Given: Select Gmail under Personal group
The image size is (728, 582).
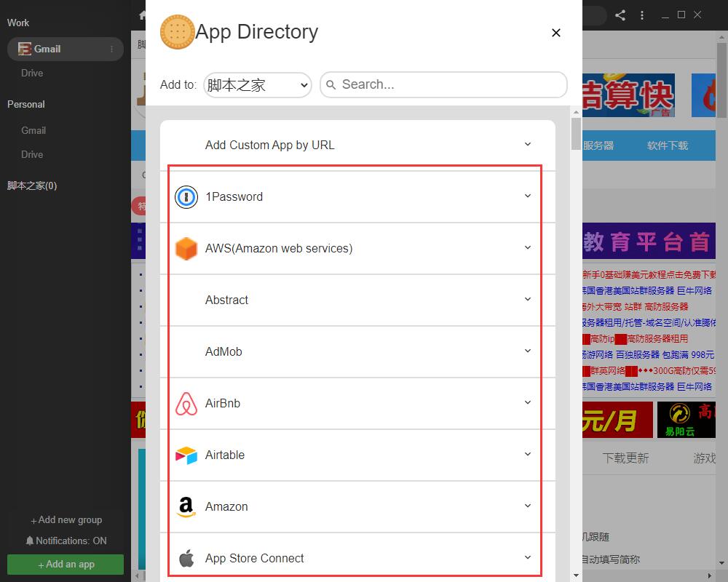Looking at the screenshot, I should (33, 130).
